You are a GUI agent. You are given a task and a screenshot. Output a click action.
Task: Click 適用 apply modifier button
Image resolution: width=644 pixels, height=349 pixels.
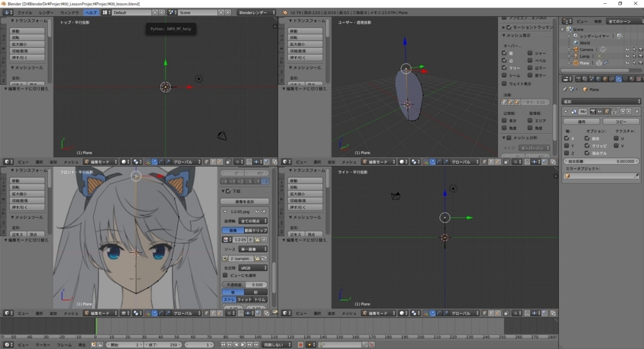point(582,121)
